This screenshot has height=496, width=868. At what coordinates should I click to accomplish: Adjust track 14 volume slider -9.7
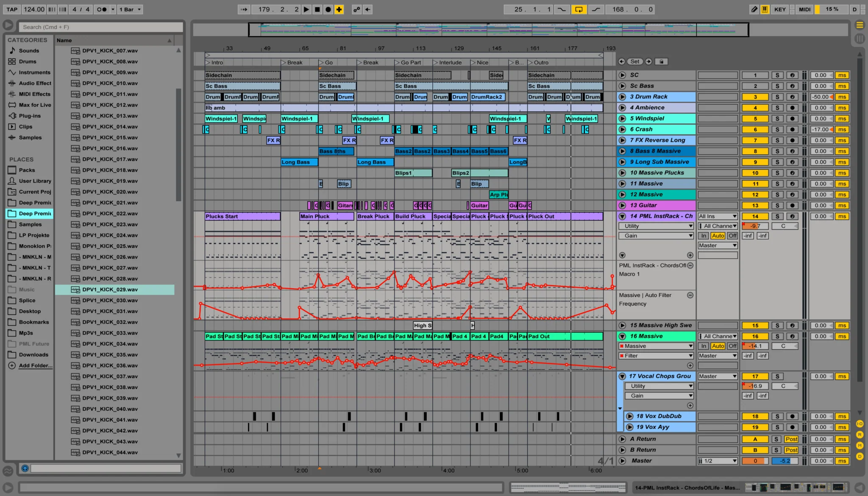click(x=755, y=226)
